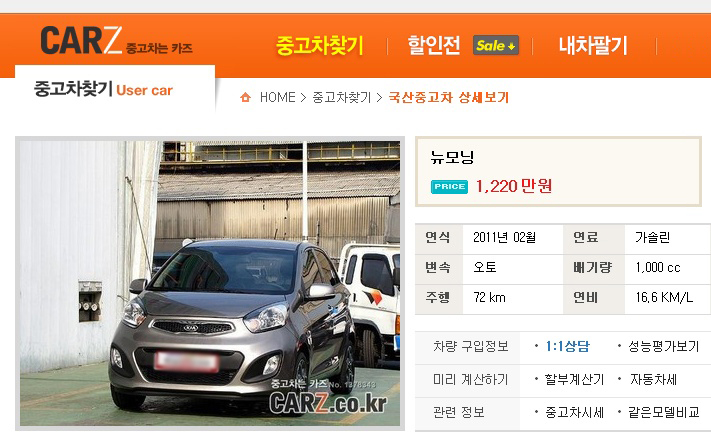
Task: Click the 국산중고차 상세보기 breadcrumb
Action: (449, 97)
